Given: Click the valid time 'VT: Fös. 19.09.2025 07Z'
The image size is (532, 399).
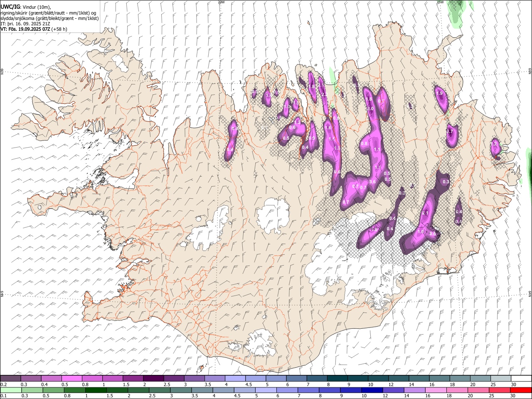Looking at the screenshot, I should coord(25,29).
